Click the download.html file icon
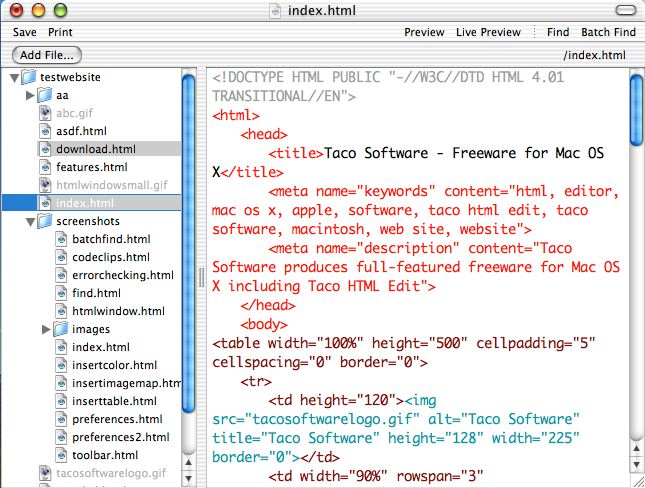Image resolution: width=645 pixels, height=488 pixels. [45, 149]
